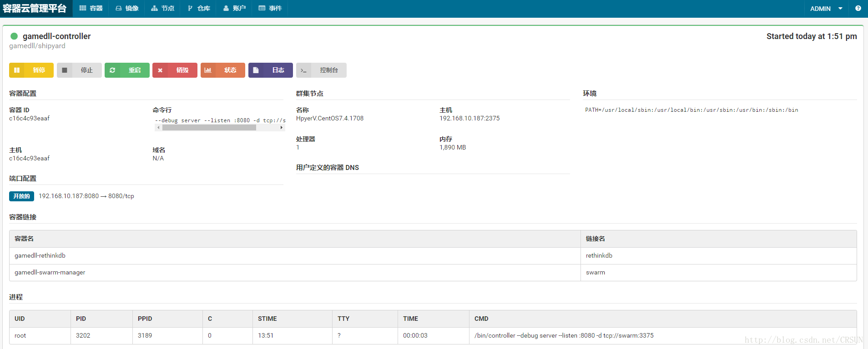Destroy the container with the 销毁 button
Image resolution: width=868 pixels, height=349 pixels.
click(x=175, y=70)
